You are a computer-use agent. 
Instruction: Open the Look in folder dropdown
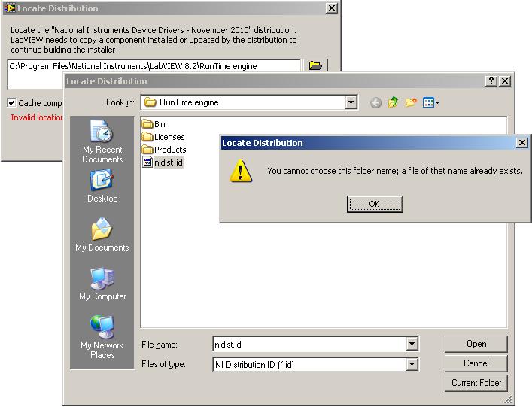pos(351,102)
